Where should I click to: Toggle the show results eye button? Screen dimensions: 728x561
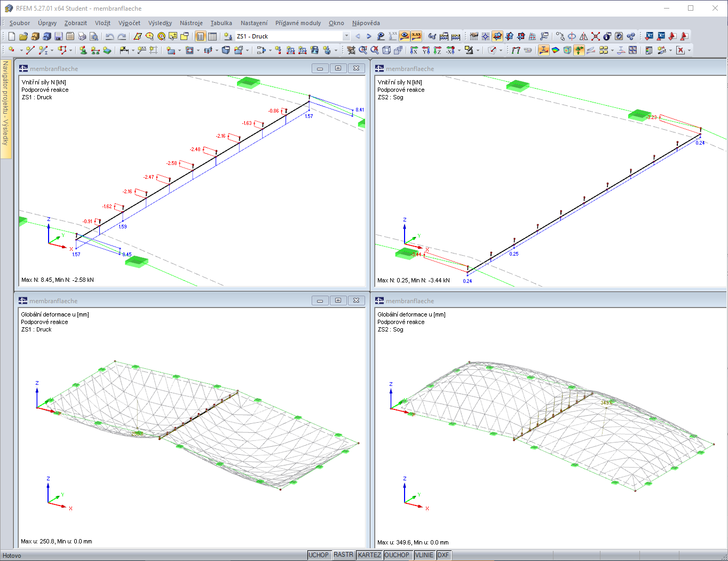pos(405,36)
